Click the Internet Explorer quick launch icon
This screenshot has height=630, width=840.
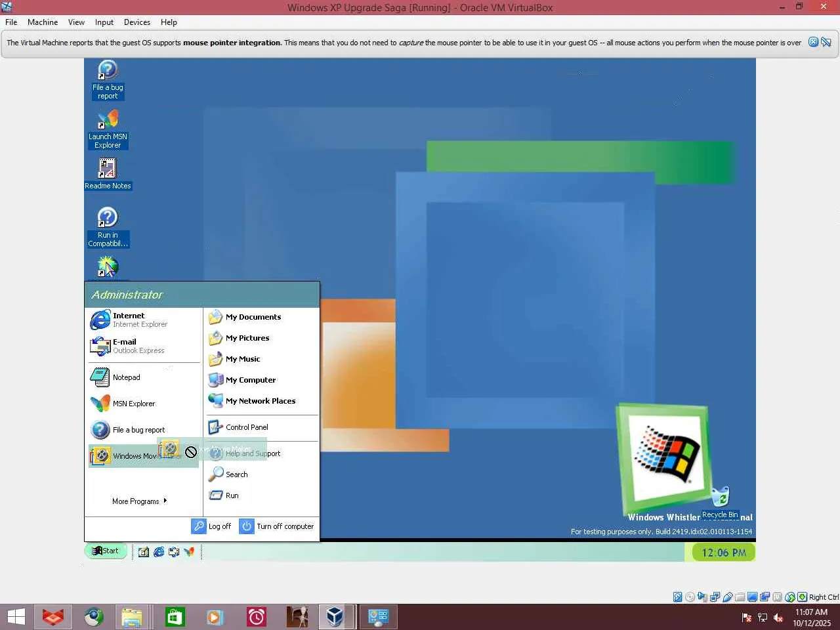point(159,552)
